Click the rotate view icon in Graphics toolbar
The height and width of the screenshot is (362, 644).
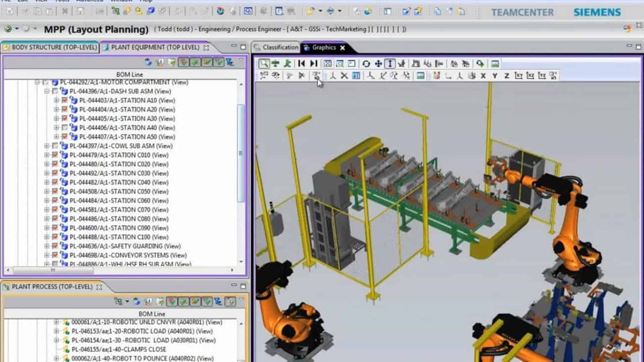(x=366, y=63)
